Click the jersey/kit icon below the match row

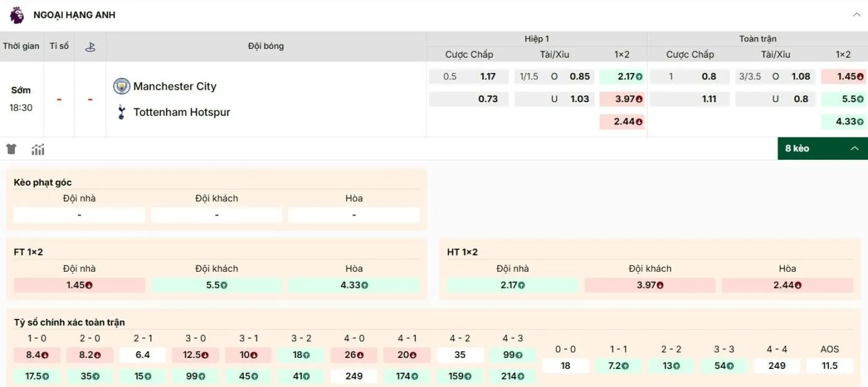11,149
